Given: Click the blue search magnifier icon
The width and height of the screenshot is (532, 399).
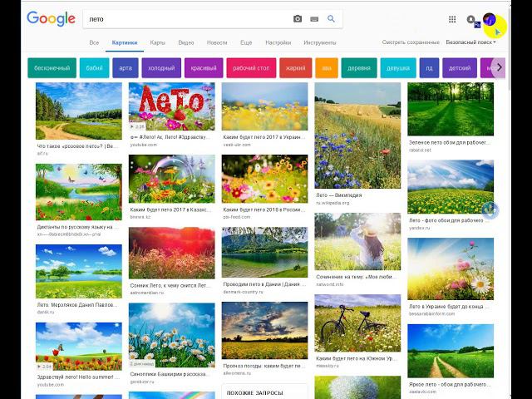Looking at the screenshot, I should click(331, 18).
